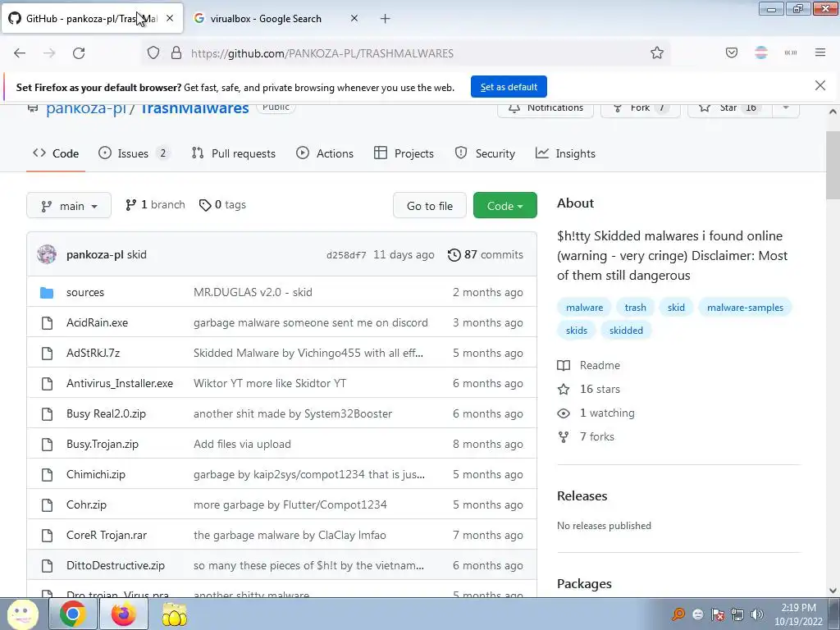This screenshot has height=630, width=840.
Task: Click the volume speaker tray icon
Action: coord(757,614)
